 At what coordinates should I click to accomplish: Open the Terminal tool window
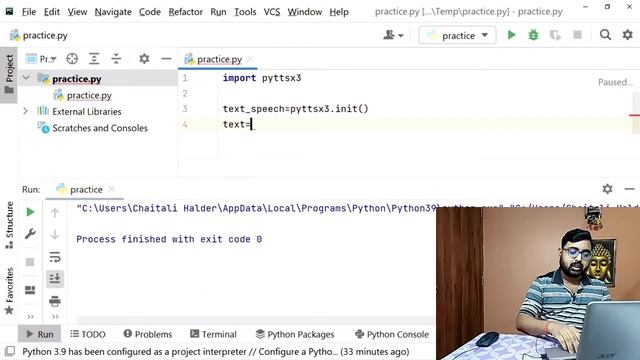click(x=213, y=334)
